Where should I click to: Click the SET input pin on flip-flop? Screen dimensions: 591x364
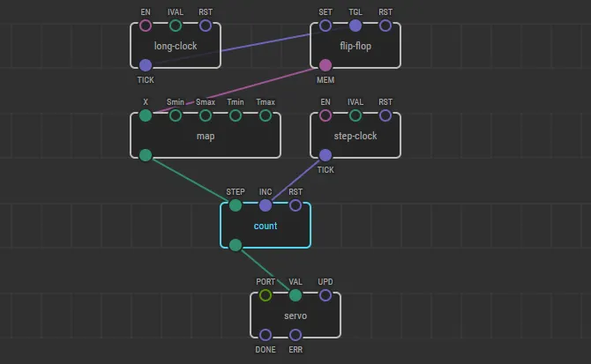(x=325, y=26)
